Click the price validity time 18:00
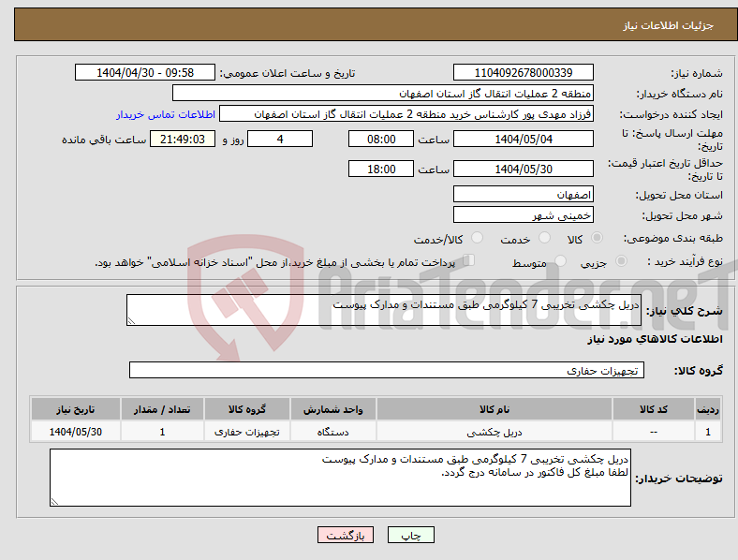This screenshot has height=560, width=738. pos(381,169)
